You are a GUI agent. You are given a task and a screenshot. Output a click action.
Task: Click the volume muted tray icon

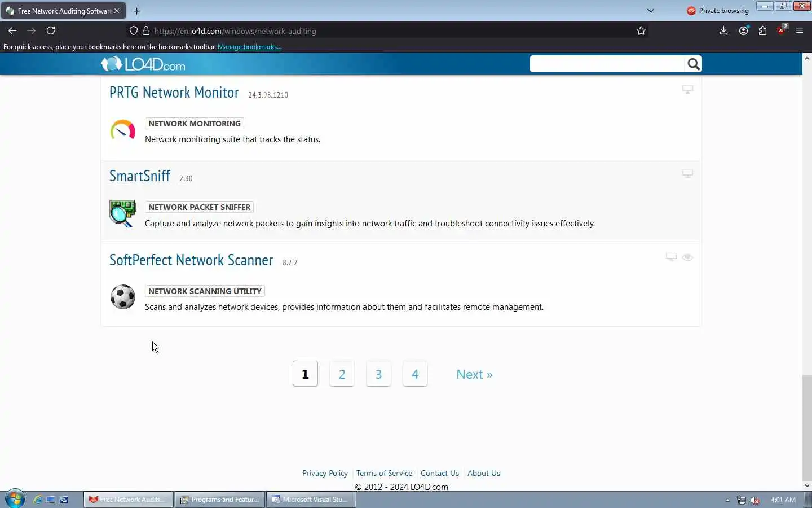[x=755, y=500]
